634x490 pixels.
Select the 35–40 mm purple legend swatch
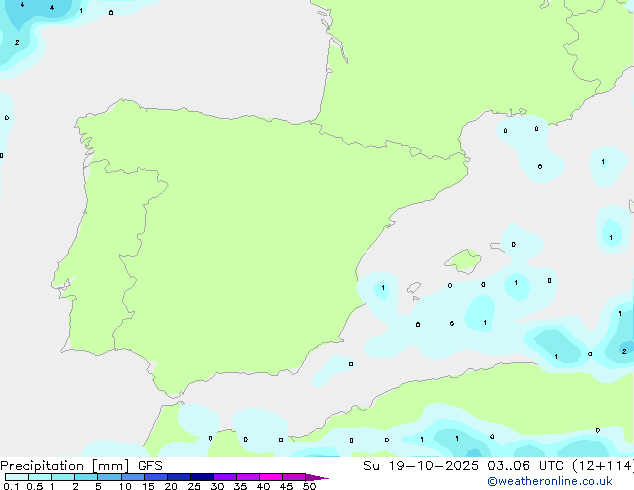click(x=248, y=477)
